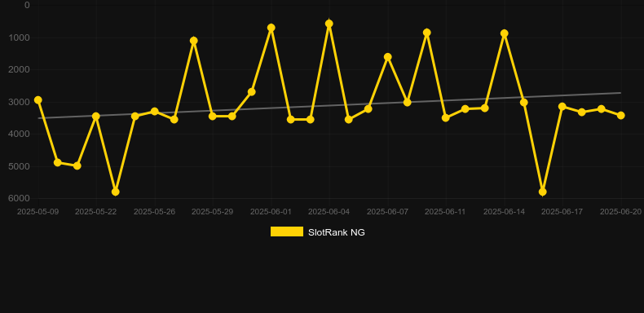This screenshot has height=313, width=644.
Task: Select peak point between 2025-06-07 and 2025-06-11
Action: pos(426,33)
